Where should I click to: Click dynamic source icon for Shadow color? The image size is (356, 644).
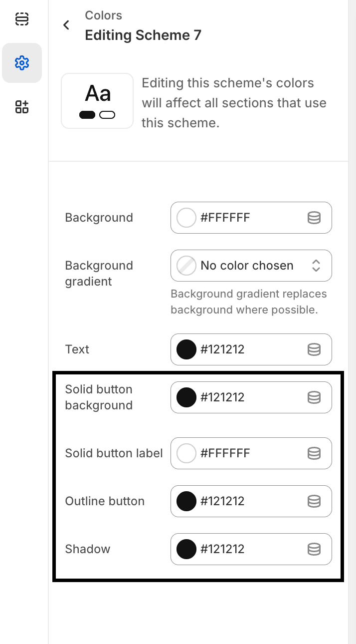[314, 549]
